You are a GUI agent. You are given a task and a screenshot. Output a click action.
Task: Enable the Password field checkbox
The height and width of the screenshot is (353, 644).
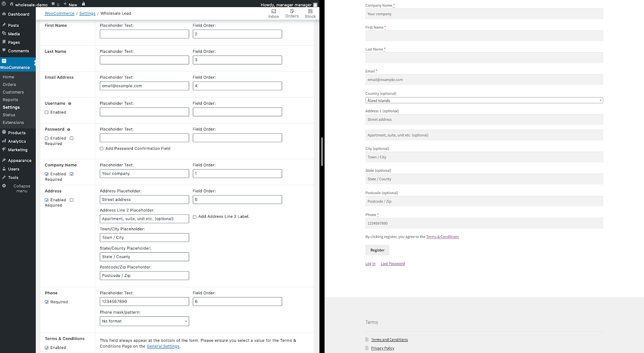point(47,138)
